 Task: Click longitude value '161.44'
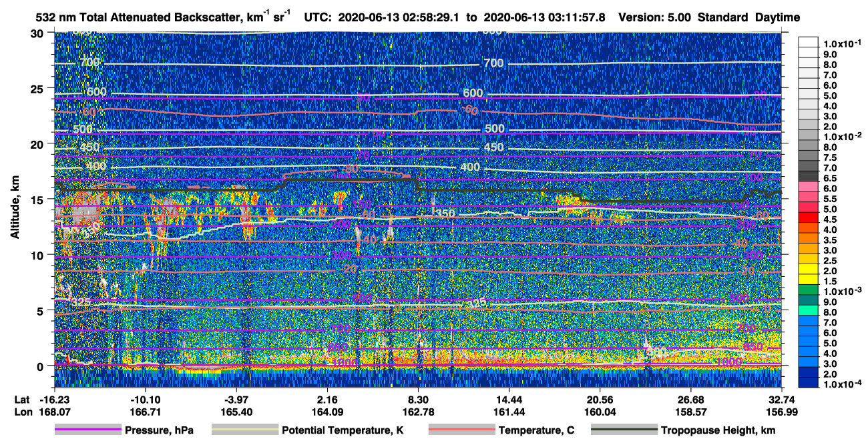(x=509, y=411)
